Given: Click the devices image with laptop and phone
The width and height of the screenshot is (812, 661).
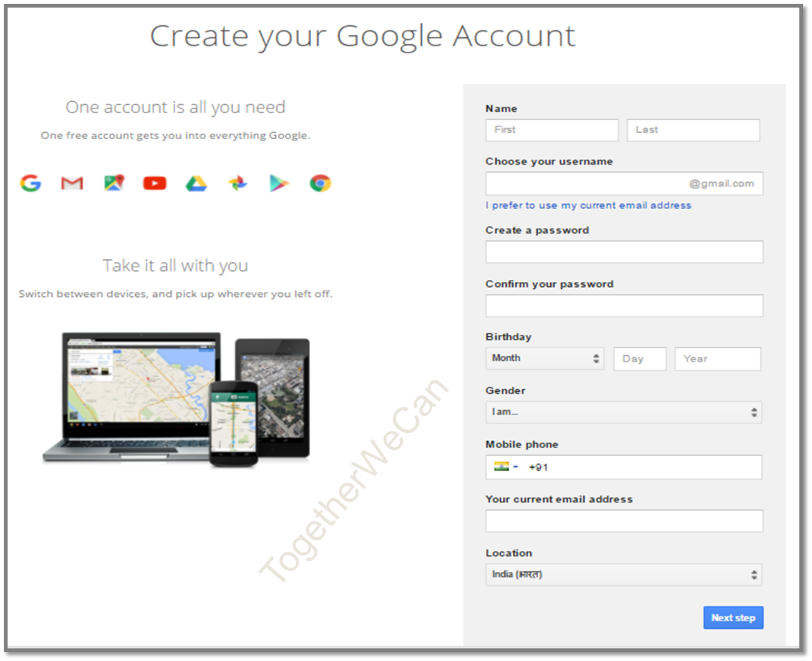Looking at the screenshot, I should 176,399.
